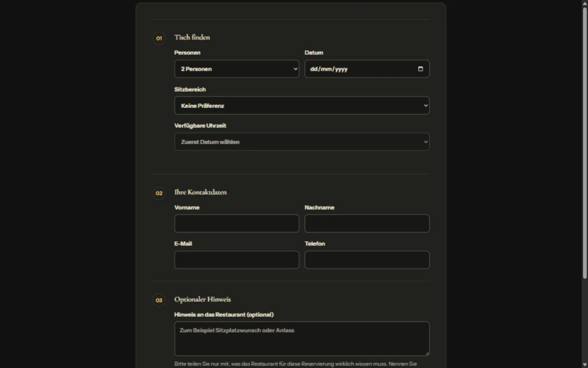Click the scrollbar down arrow
The height and width of the screenshot is (368, 588).
tap(585, 365)
